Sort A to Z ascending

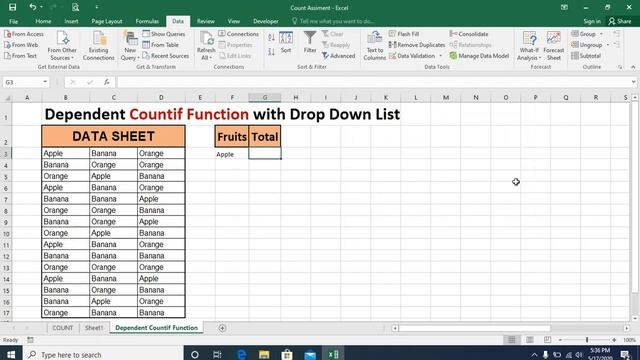(x=271, y=38)
